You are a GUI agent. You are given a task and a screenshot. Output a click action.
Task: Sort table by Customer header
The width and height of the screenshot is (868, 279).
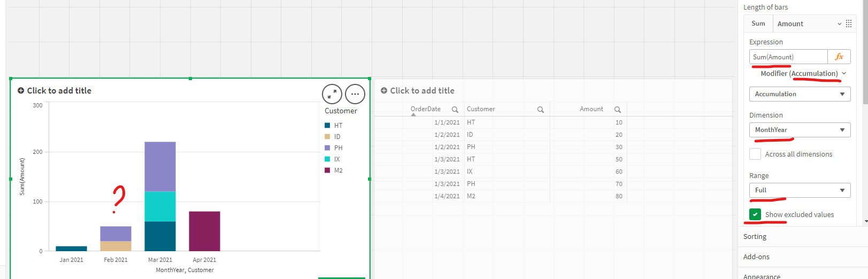(x=481, y=109)
